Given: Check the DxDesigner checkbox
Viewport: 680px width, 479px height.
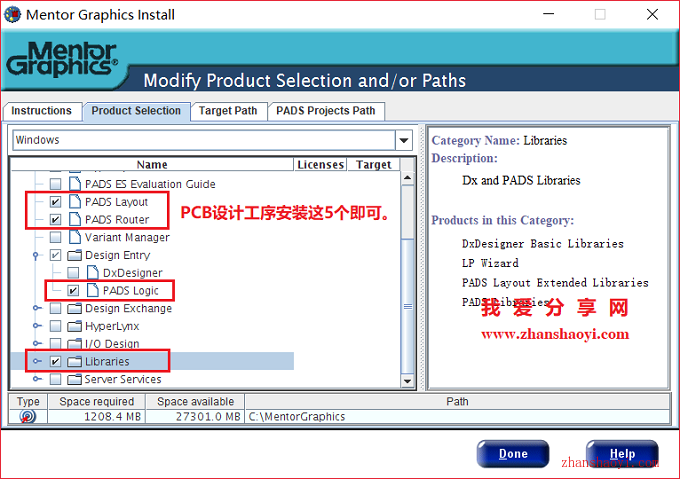Looking at the screenshot, I should (x=73, y=273).
